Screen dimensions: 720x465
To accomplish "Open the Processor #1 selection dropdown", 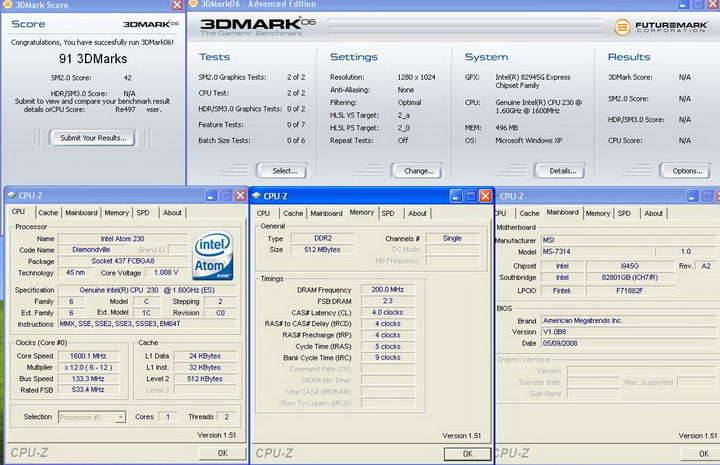I will click(120, 417).
